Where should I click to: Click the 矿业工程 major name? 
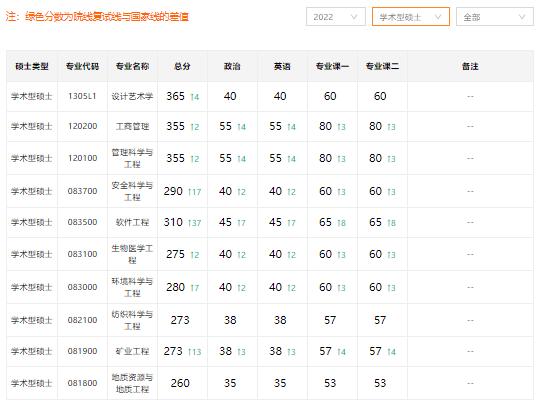pyautogui.click(x=132, y=351)
